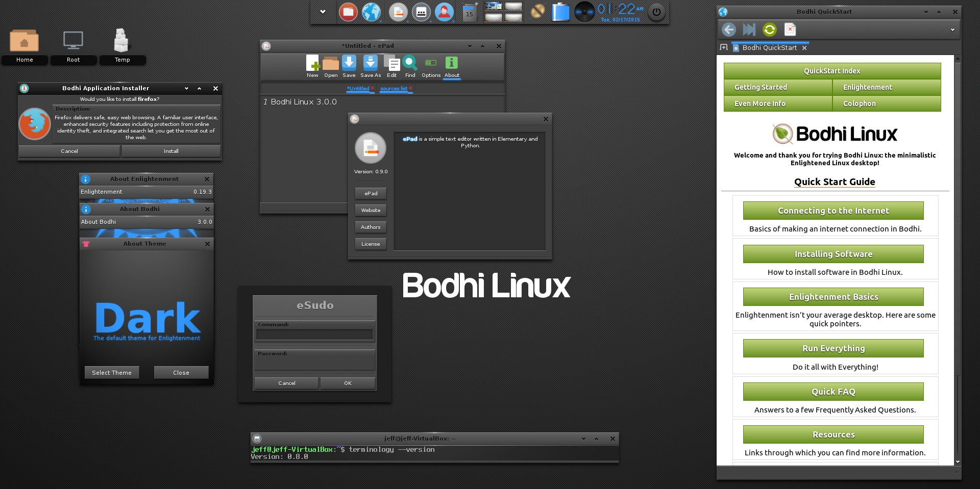
Task: Click Install in Bodhi Application Installer
Action: tap(171, 151)
